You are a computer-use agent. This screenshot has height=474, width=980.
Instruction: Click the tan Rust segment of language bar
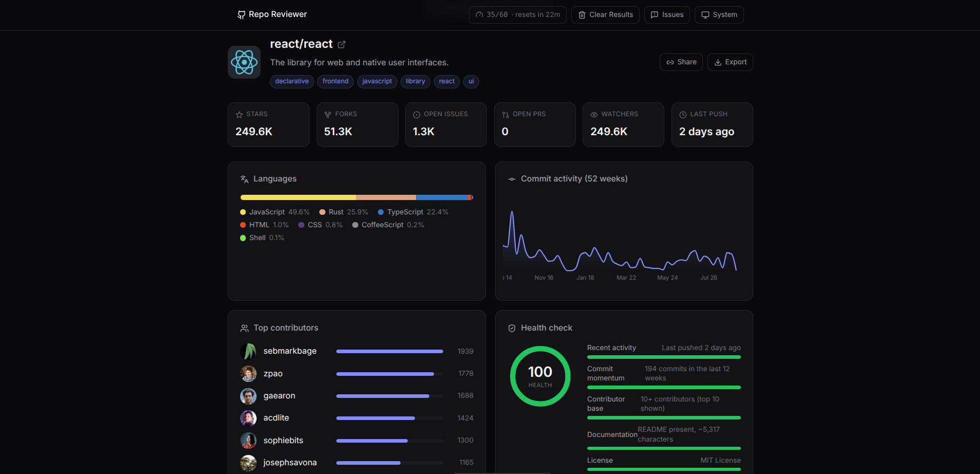(386, 197)
